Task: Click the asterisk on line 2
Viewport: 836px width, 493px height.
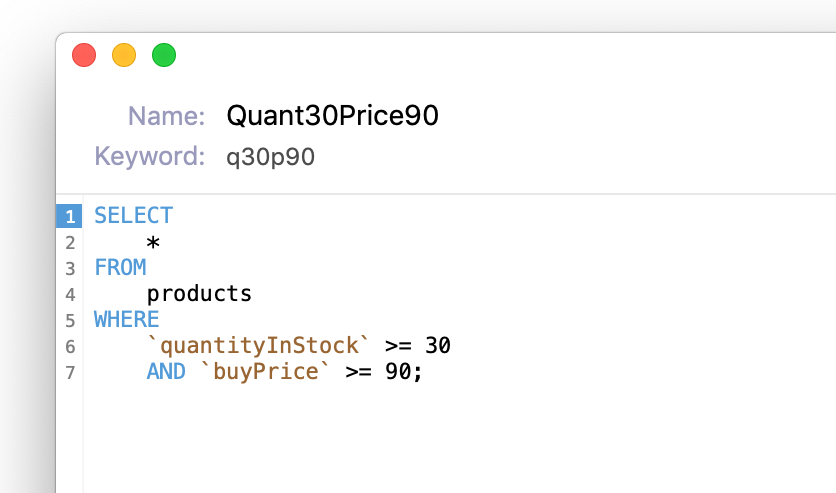Action: click(x=153, y=243)
